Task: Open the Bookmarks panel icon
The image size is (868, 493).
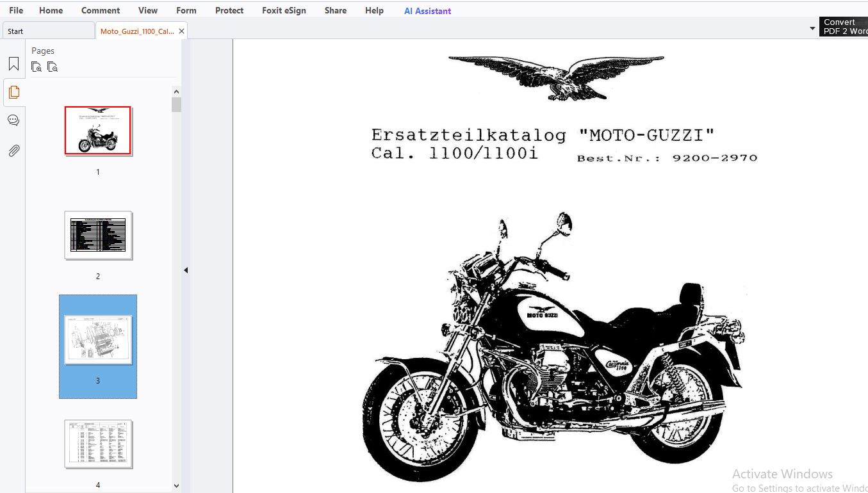Action: point(13,64)
